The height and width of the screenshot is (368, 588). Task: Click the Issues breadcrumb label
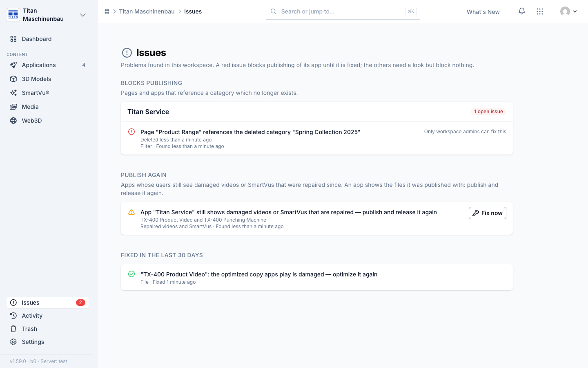(x=193, y=11)
